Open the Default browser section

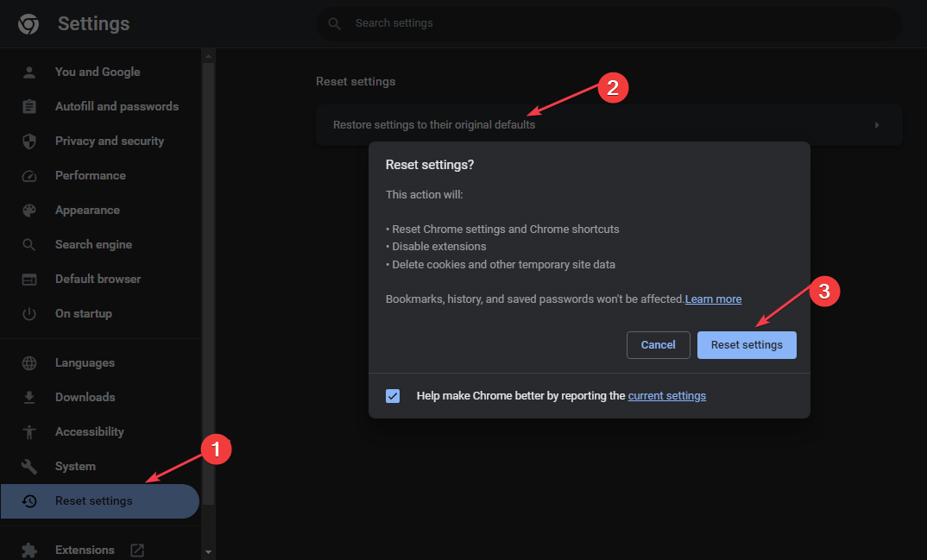(100, 280)
